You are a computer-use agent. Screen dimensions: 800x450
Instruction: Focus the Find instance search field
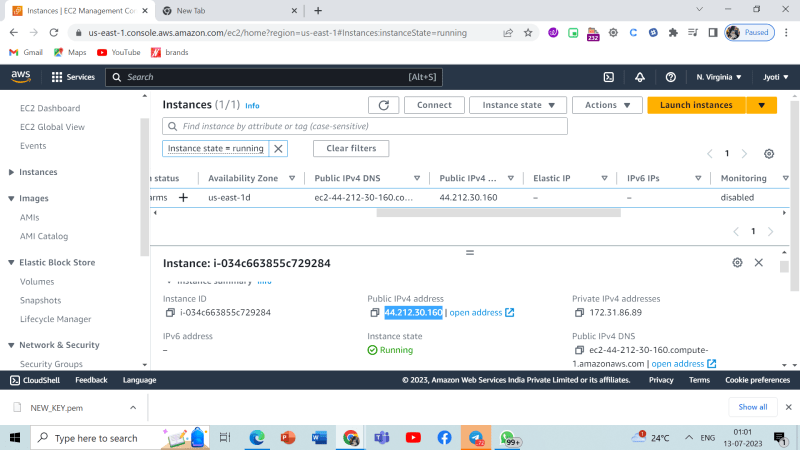(365, 126)
